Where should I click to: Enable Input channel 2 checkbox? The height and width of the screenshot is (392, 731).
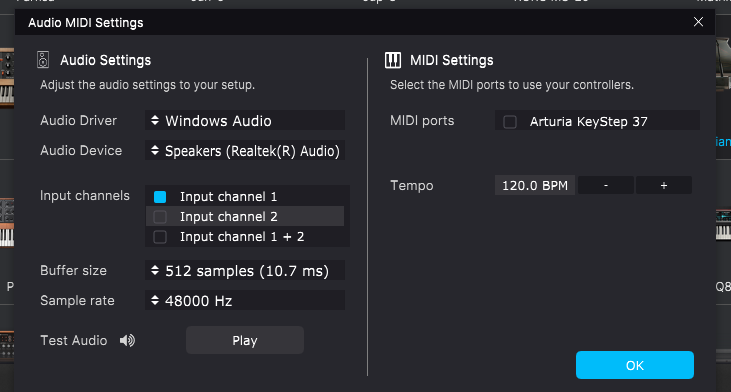click(x=160, y=217)
